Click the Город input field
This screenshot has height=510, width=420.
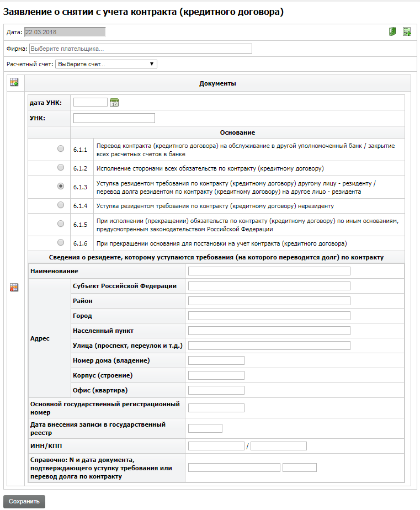269,316
